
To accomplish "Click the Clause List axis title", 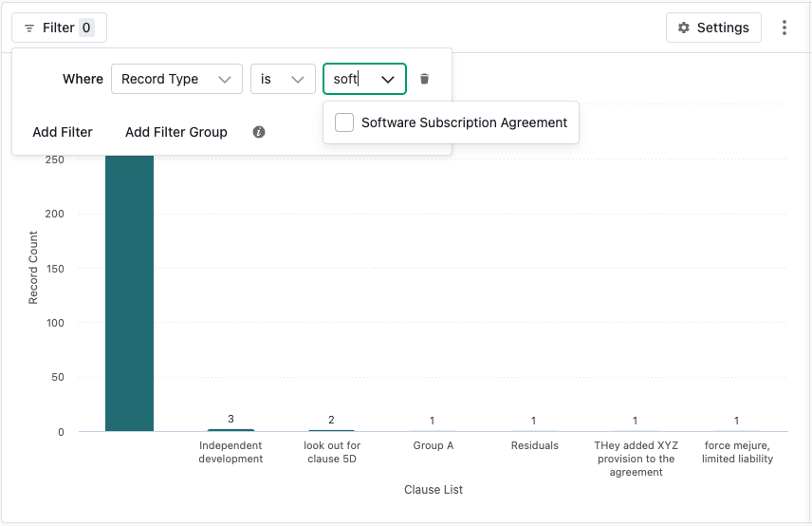I will click(434, 490).
